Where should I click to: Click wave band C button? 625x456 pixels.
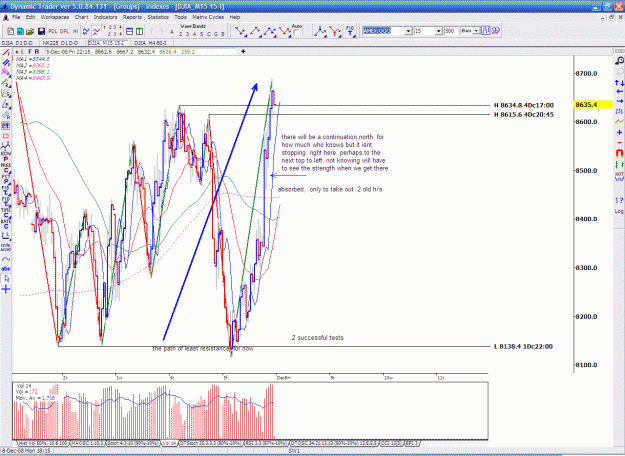pos(209,34)
